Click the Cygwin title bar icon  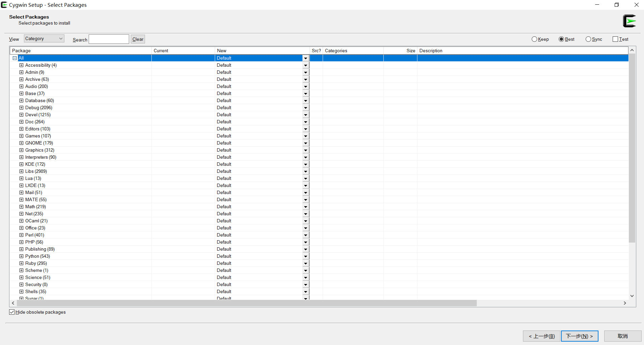(4, 5)
